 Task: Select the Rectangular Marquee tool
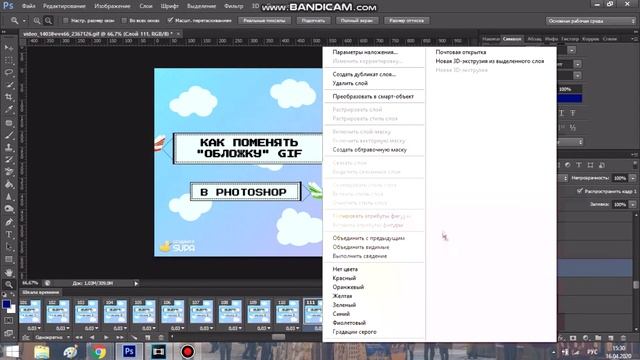[x=9, y=60]
